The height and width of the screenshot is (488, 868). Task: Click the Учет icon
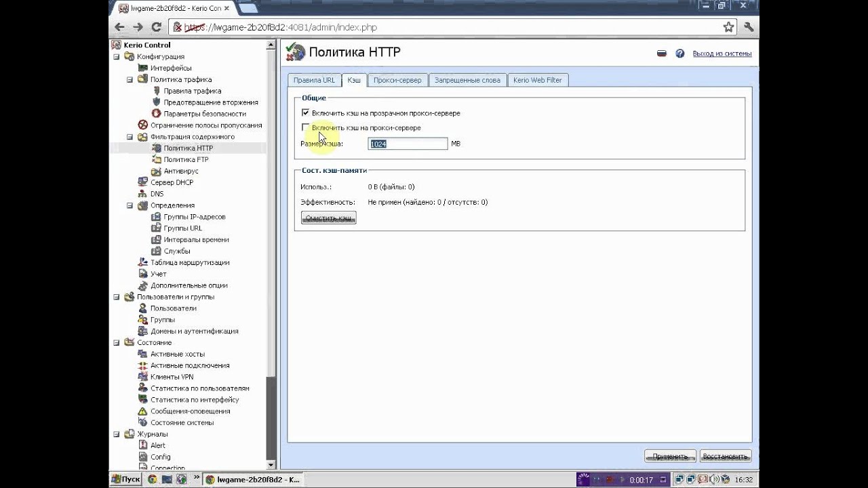coord(142,274)
